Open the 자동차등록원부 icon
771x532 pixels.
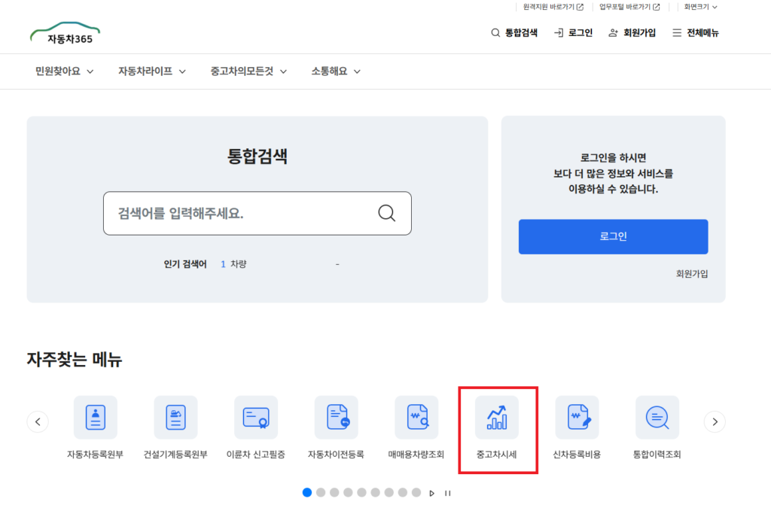(95, 418)
